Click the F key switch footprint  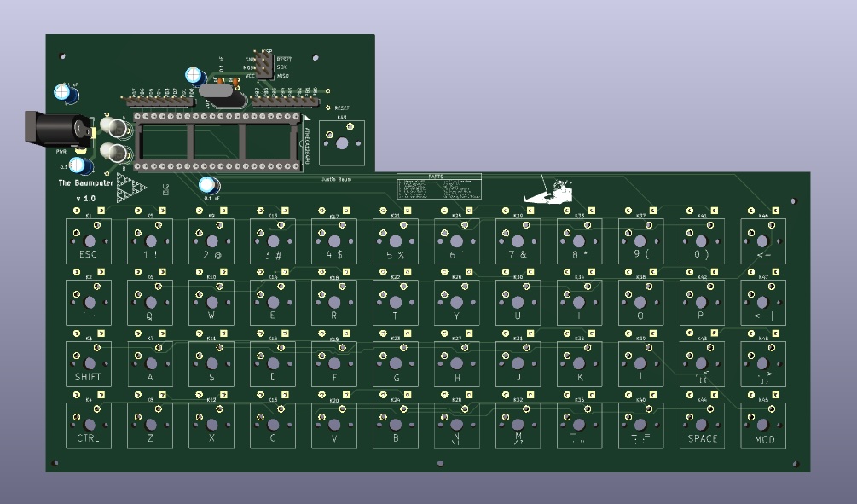pos(334,364)
